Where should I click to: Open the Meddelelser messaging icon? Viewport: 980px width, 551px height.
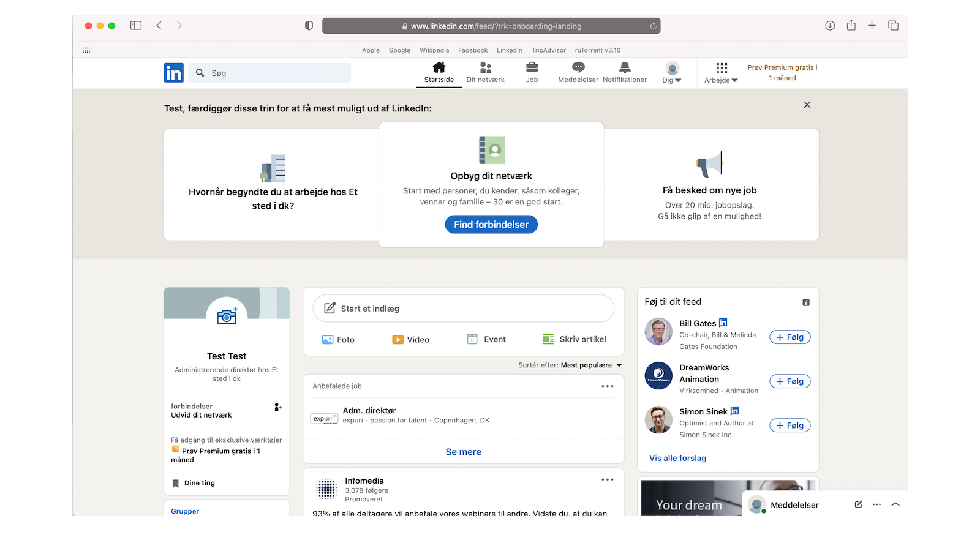576,69
